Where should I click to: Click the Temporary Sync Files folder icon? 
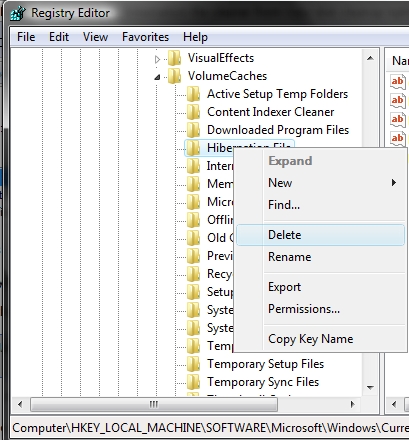tap(193, 382)
